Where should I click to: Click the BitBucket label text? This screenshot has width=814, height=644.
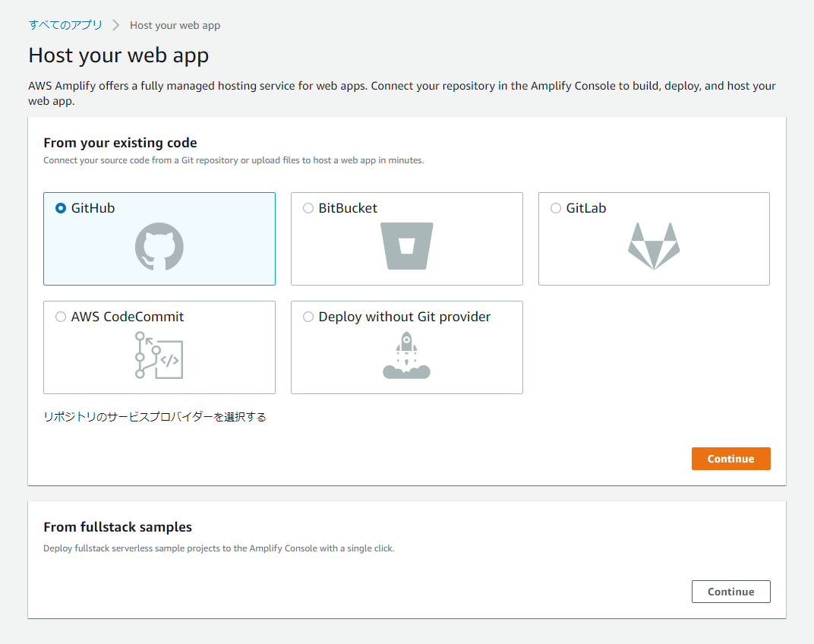pyautogui.click(x=348, y=208)
